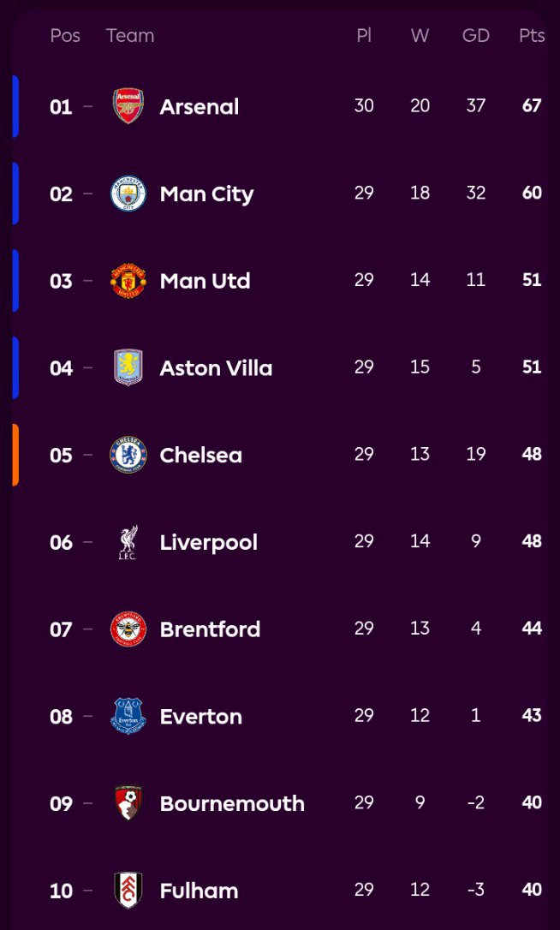Select the Bournemouth team name
The height and width of the screenshot is (930, 560).
(x=232, y=803)
